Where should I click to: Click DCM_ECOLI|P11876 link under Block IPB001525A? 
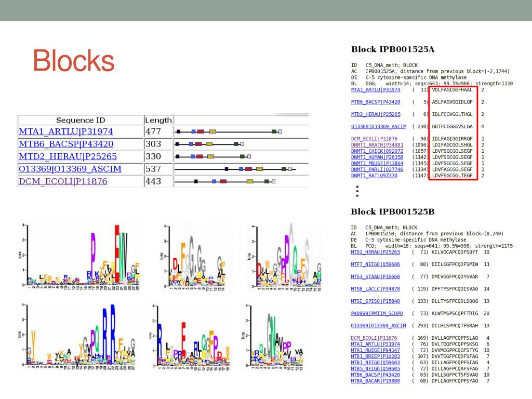[x=374, y=139]
